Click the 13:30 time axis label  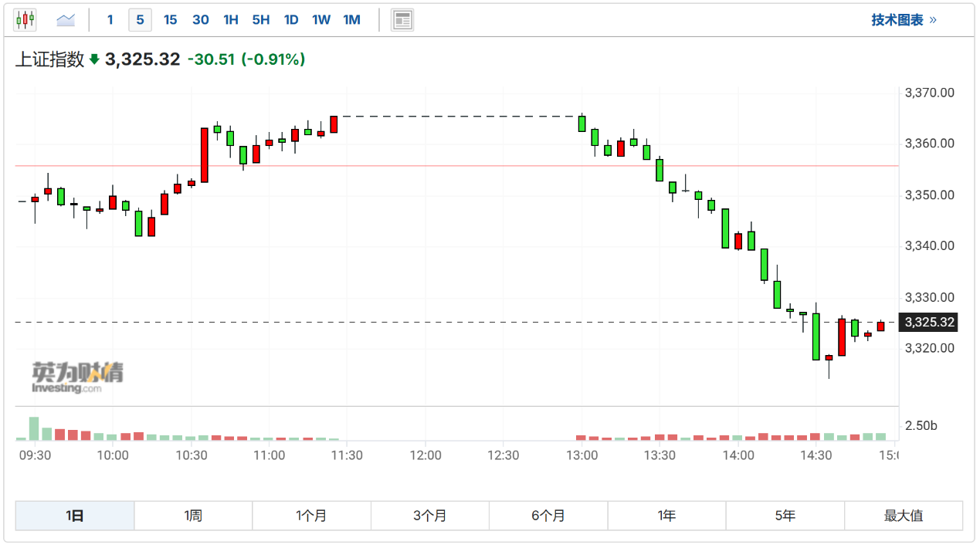(660, 455)
